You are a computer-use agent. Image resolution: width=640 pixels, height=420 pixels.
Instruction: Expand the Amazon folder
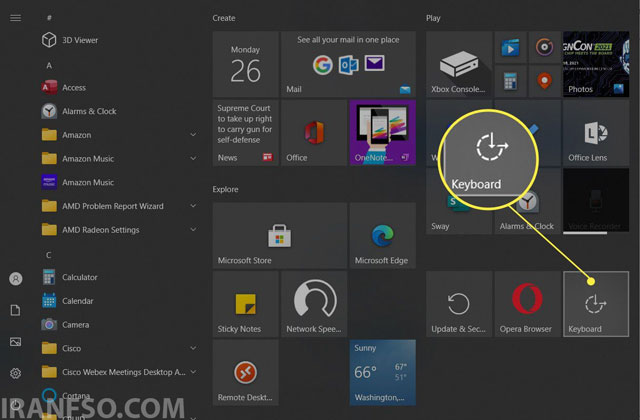click(193, 135)
